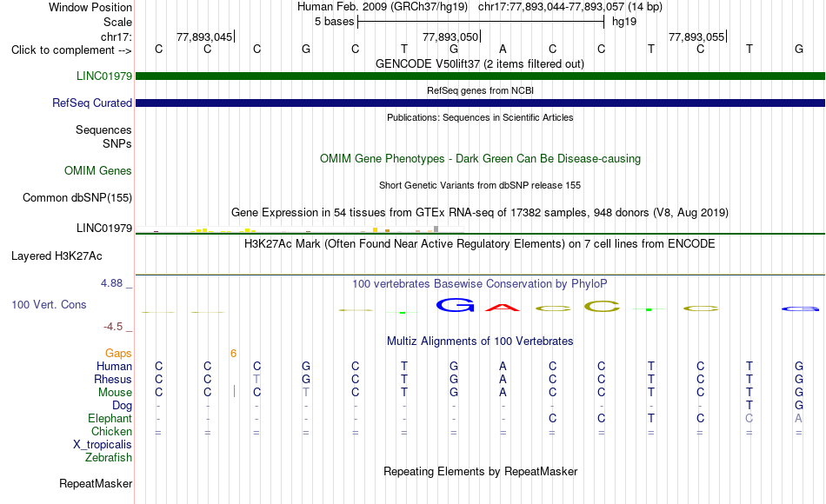This screenshot has height=504, width=826.
Task: Click the faded A base in Elephant row
Action: (x=799, y=418)
